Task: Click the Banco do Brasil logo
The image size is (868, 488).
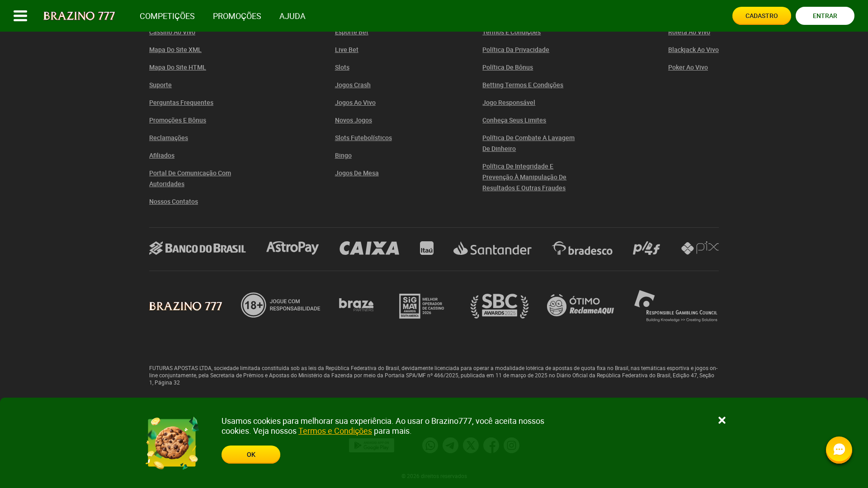Action: pyautogui.click(x=198, y=248)
